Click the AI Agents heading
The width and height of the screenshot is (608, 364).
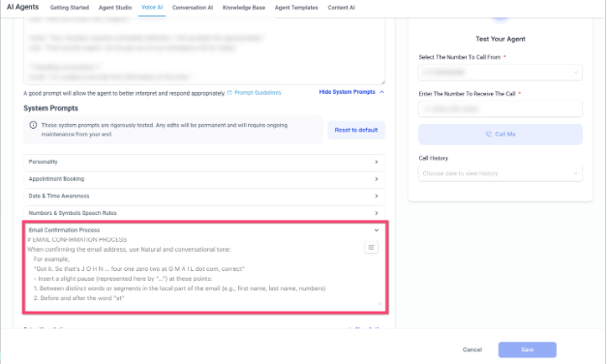23,7
